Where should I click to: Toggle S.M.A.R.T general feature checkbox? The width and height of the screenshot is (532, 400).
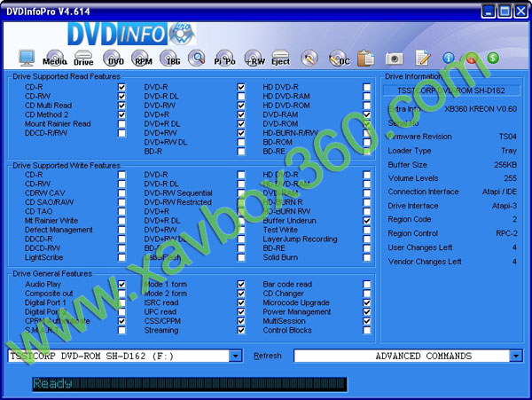[x=121, y=330]
